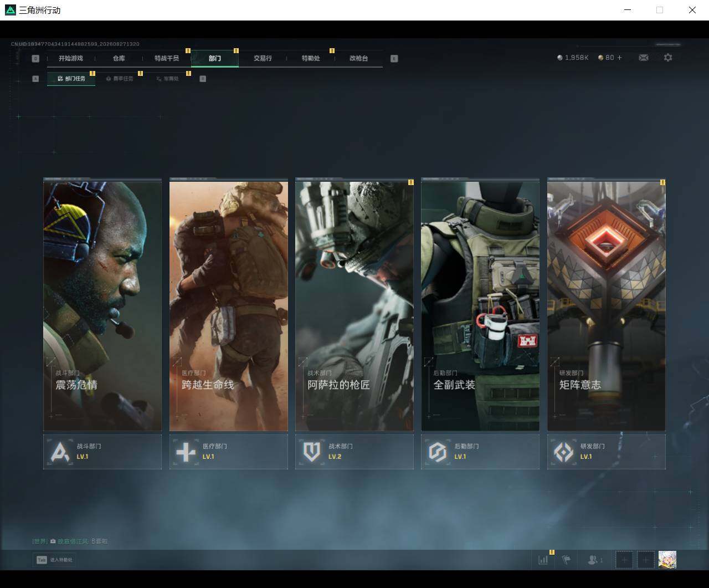Click the expand icon on 矩阵意志 card
709x588 pixels.
pyautogui.click(x=555, y=362)
